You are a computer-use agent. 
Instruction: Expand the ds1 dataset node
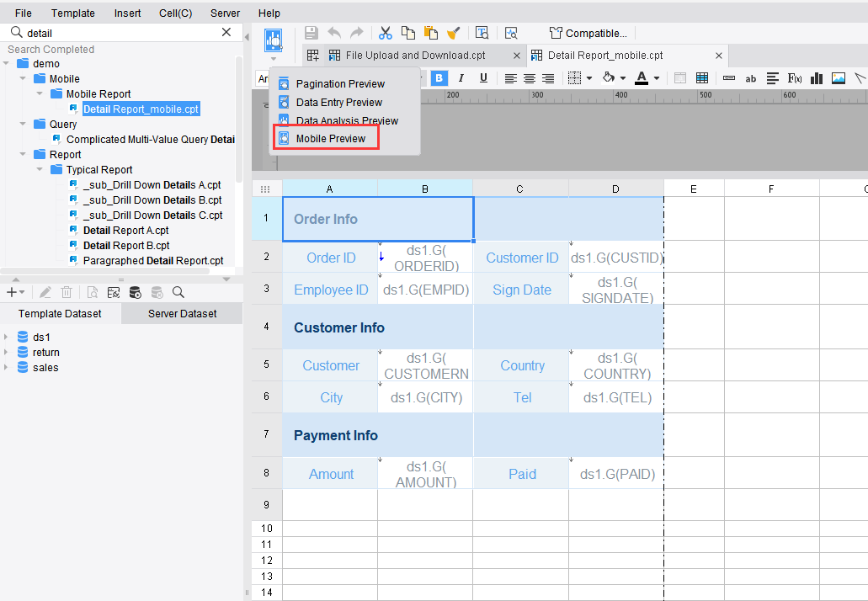7,336
